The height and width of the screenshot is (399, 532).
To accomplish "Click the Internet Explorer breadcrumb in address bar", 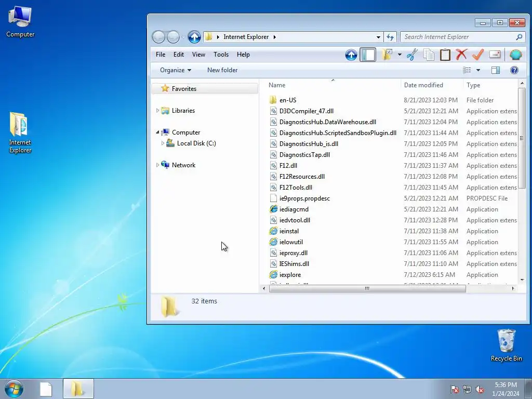I will pos(246,37).
